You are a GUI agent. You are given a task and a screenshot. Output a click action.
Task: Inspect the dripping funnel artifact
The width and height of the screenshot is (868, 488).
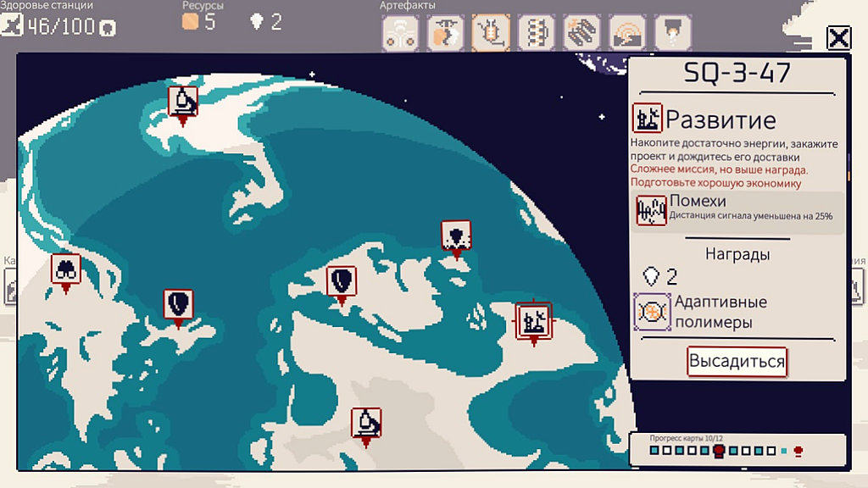pyautogui.click(x=672, y=33)
